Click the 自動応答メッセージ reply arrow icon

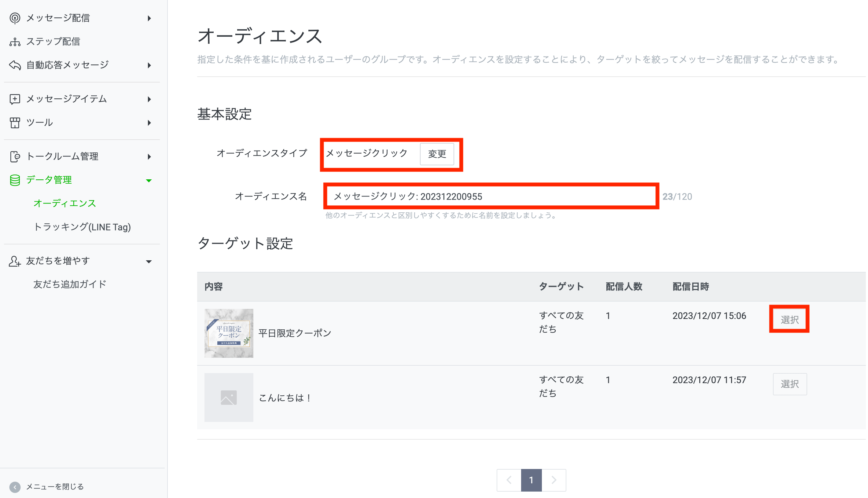coord(15,65)
